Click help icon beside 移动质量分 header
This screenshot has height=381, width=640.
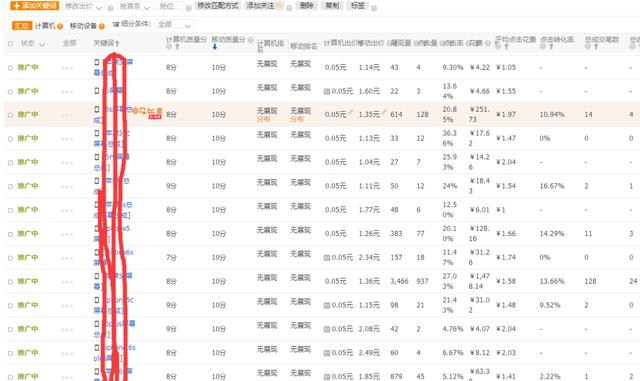(x=250, y=40)
